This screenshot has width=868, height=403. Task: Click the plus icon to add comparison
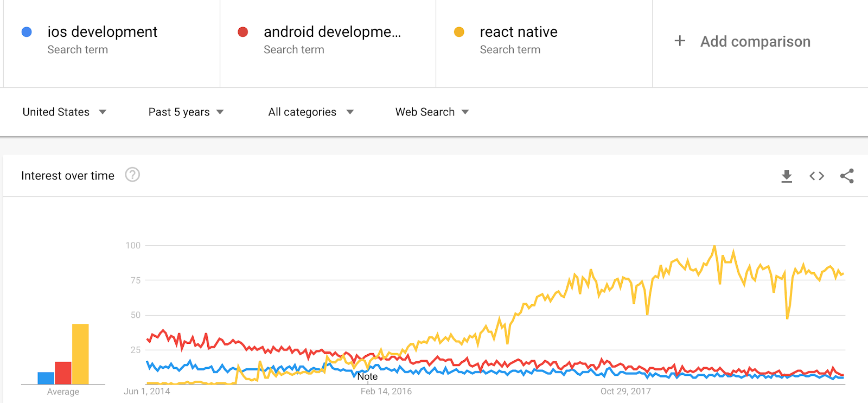(x=680, y=41)
